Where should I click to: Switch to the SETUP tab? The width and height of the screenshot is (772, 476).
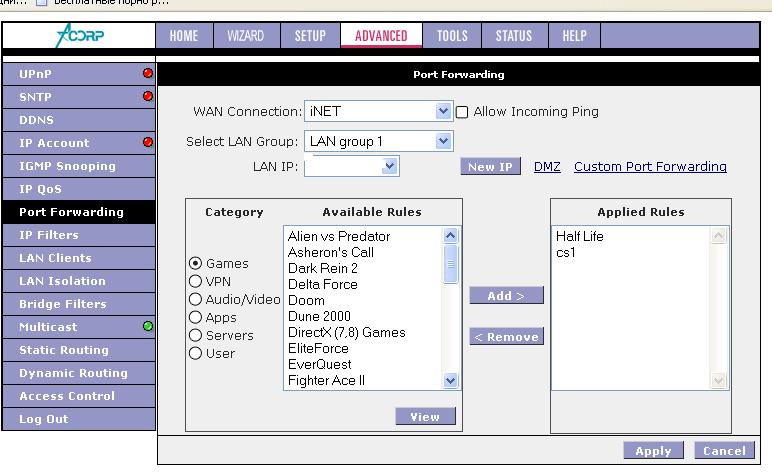pyautogui.click(x=310, y=36)
